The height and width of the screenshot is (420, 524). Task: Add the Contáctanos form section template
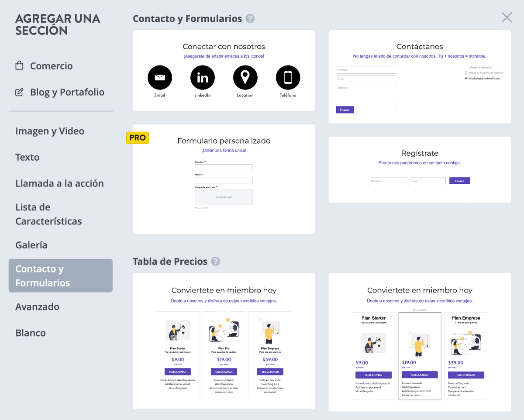point(420,76)
